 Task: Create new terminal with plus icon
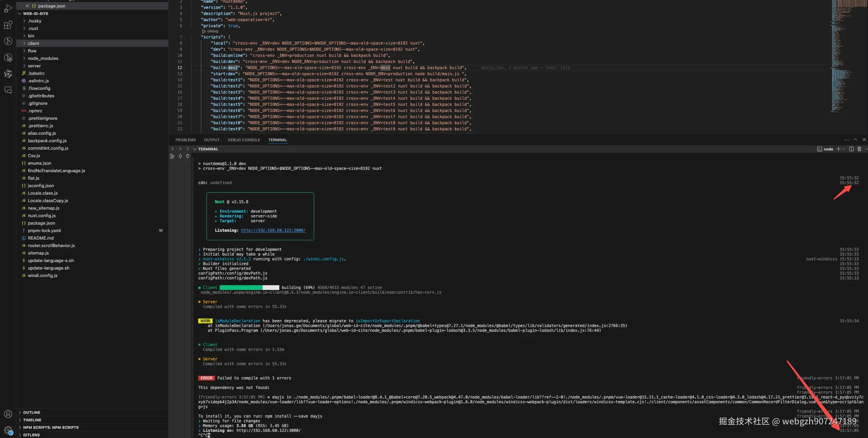pyautogui.click(x=838, y=149)
